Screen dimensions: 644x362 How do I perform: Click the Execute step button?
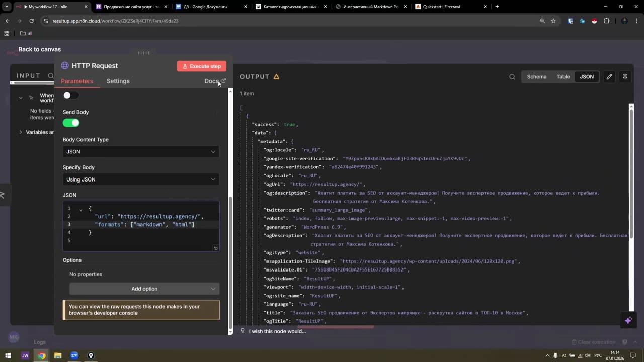(202, 66)
